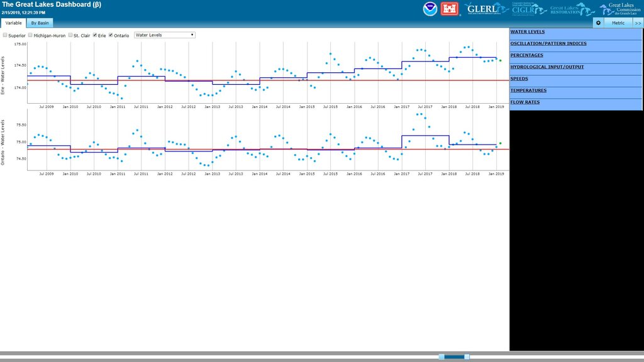
Task: Open settings with the gear icon
Action: tap(598, 23)
